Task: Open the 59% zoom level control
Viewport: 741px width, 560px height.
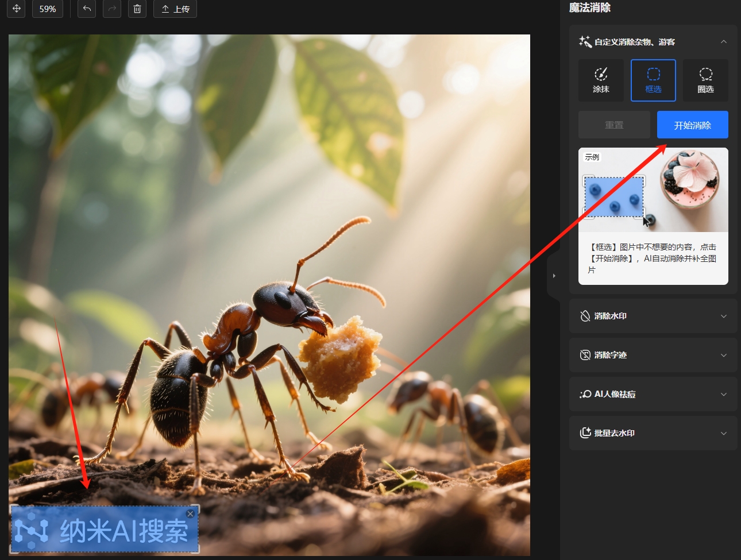Action: (x=48, y=9)
